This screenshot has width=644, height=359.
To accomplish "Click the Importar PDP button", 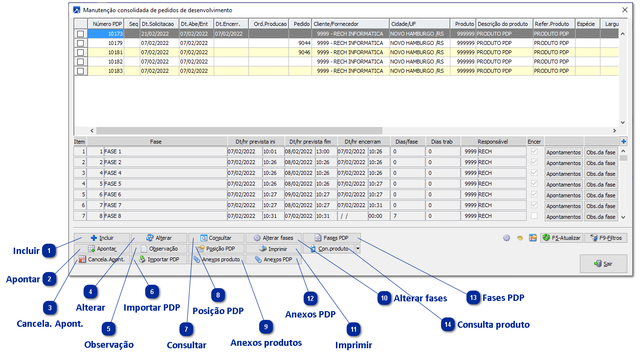I will pyautogui.click(x=159, y=259).
